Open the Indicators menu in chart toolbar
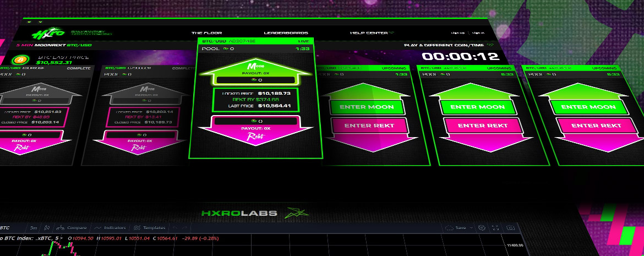Screen dimensions: 644x256 point(110,227)
